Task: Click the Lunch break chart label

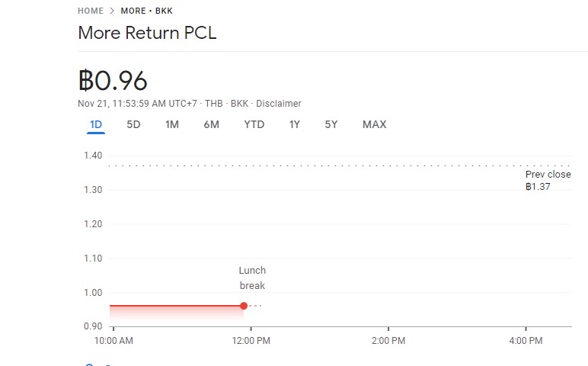Action: pos(252,278)
